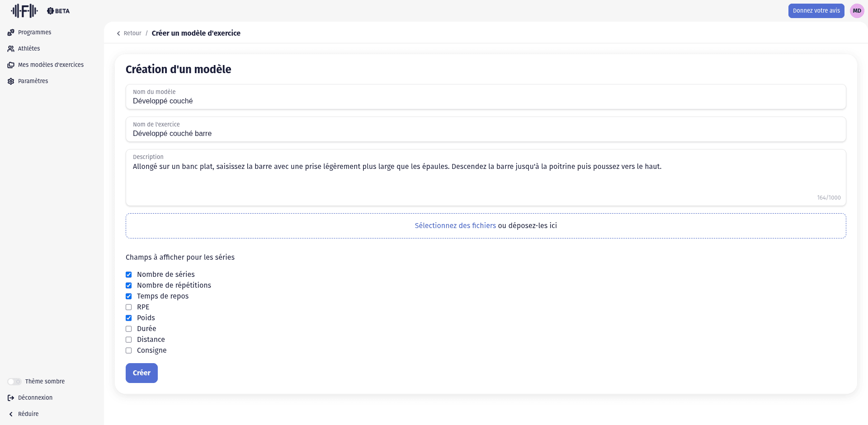Click the Paramètres gear icon
Image resolution: width=868 pixels, height=425 pixels.
click(x=11, y=81)
